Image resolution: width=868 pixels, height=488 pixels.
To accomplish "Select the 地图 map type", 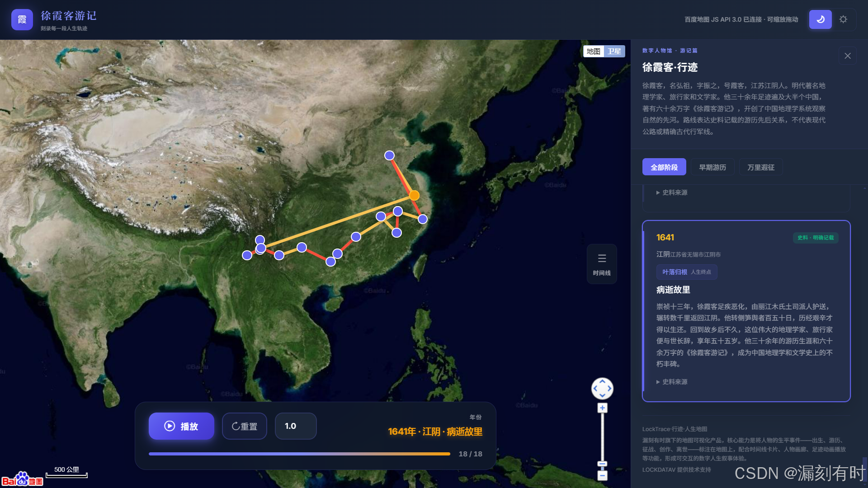I will (593, 51).
